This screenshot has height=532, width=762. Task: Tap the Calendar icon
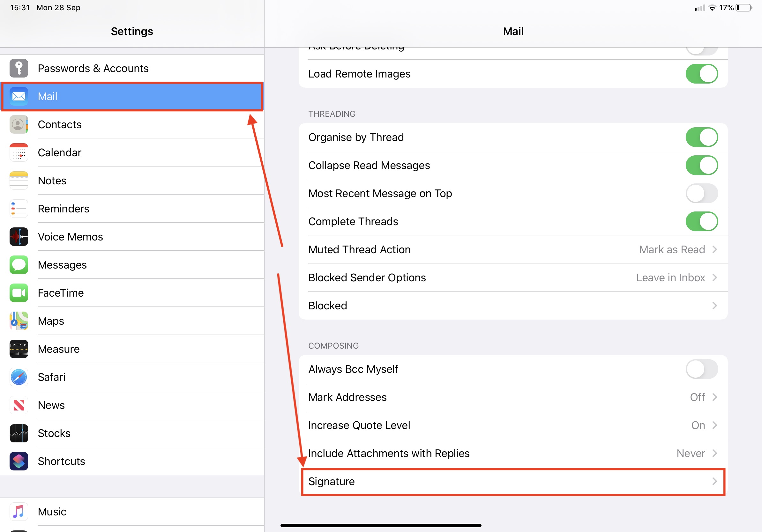tap(19, 152)
